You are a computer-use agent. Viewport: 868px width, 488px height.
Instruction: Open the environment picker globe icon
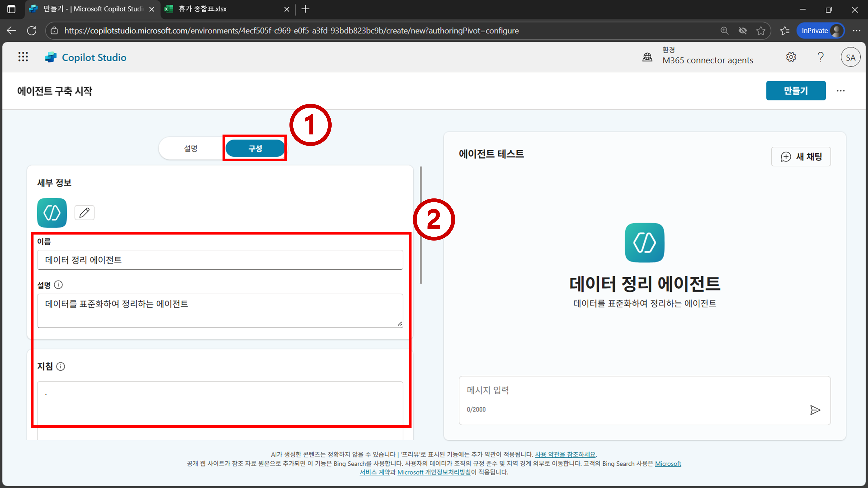click(x=647, y=57)
